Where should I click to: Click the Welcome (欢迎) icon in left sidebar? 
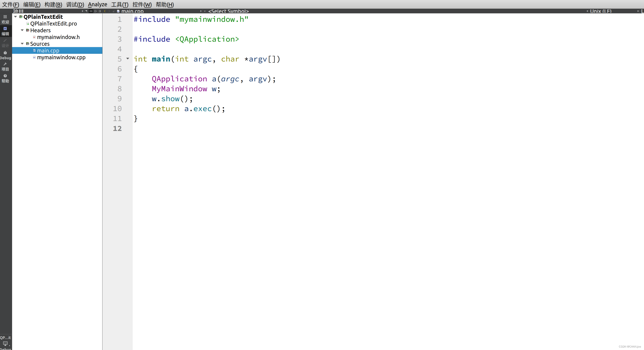tap(6, 19)
